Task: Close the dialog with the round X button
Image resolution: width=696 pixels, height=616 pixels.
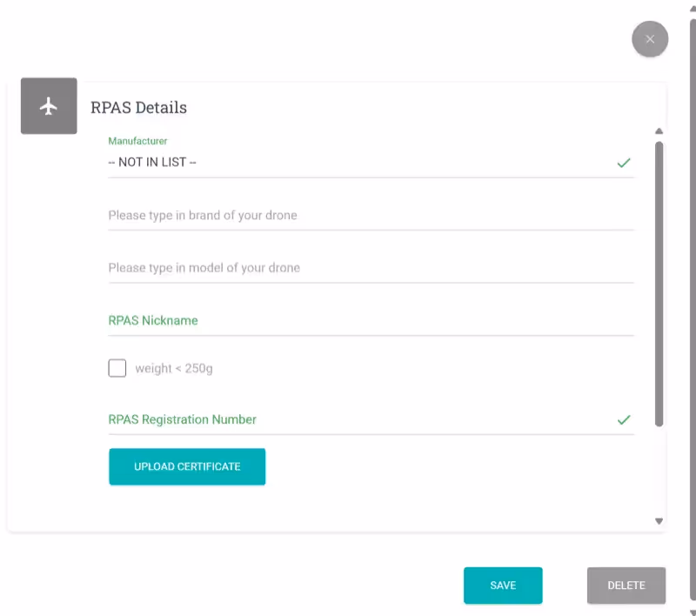Action: [650, 39]
